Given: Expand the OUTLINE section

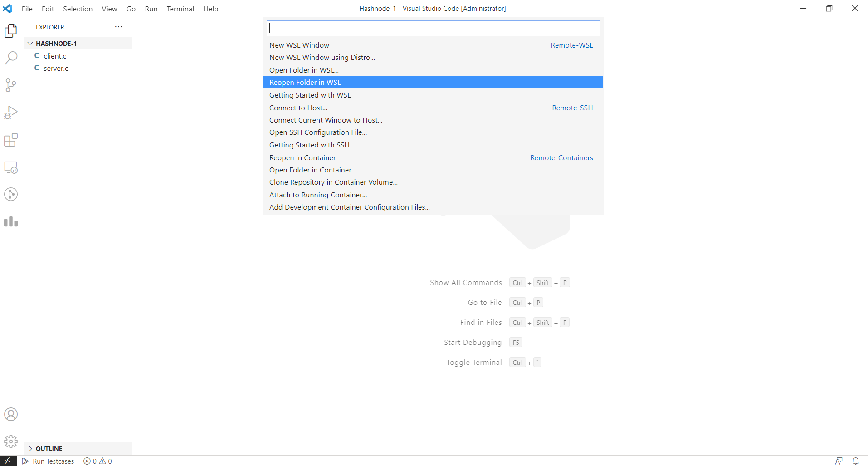Looking at the screenshot, I should 78,449.
